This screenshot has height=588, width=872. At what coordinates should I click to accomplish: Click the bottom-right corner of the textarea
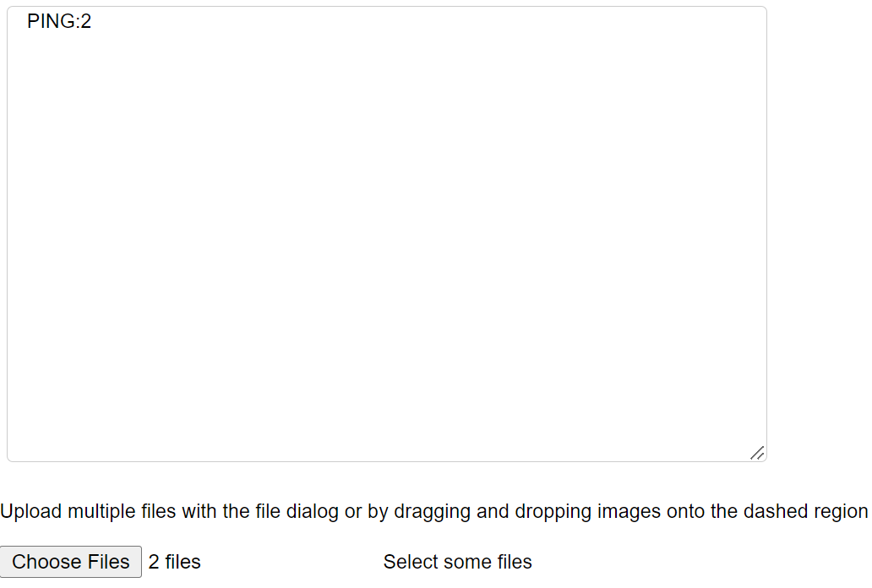point(758,452)
